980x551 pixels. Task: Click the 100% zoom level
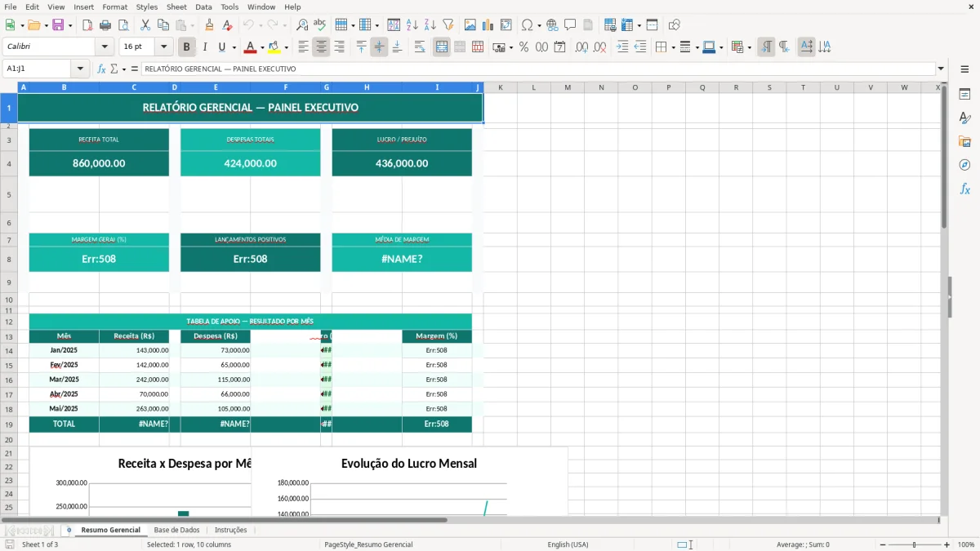pyautogui.click(x=966, y=544)
